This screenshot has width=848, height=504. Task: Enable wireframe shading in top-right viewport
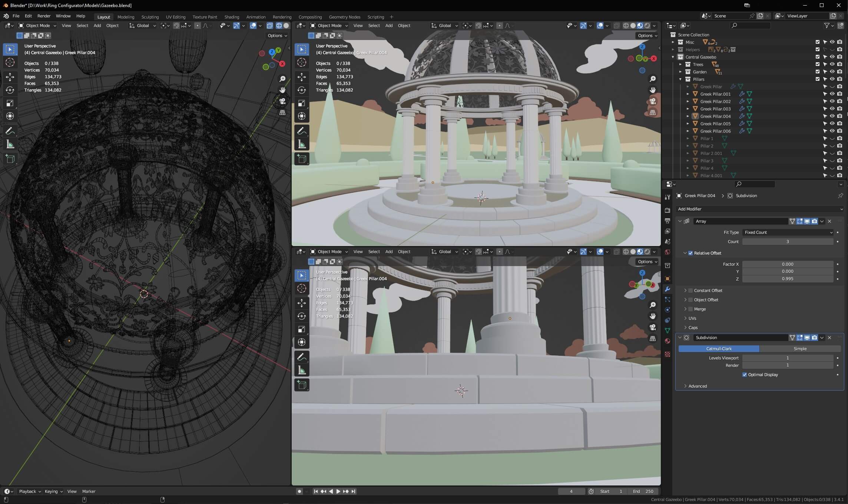pos(626,26)
